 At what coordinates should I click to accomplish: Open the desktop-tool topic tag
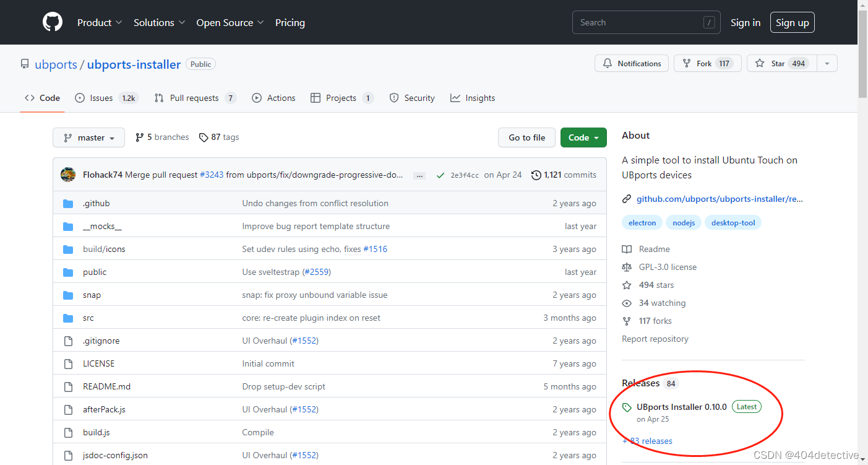(733, 223)
